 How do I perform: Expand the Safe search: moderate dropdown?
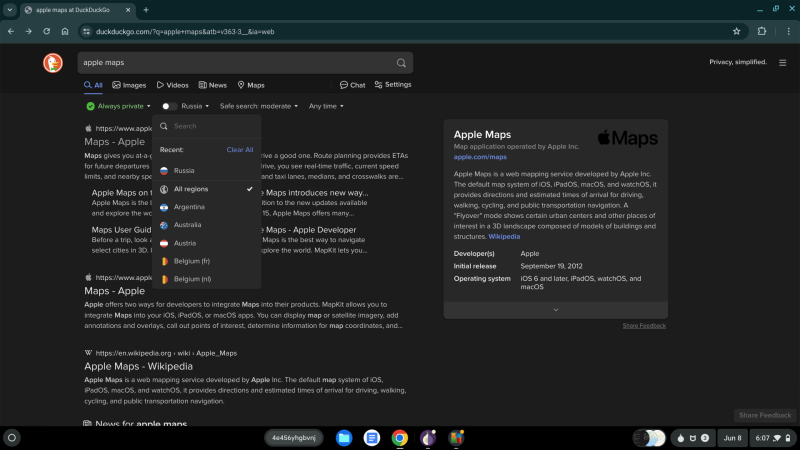click(258, 106)
